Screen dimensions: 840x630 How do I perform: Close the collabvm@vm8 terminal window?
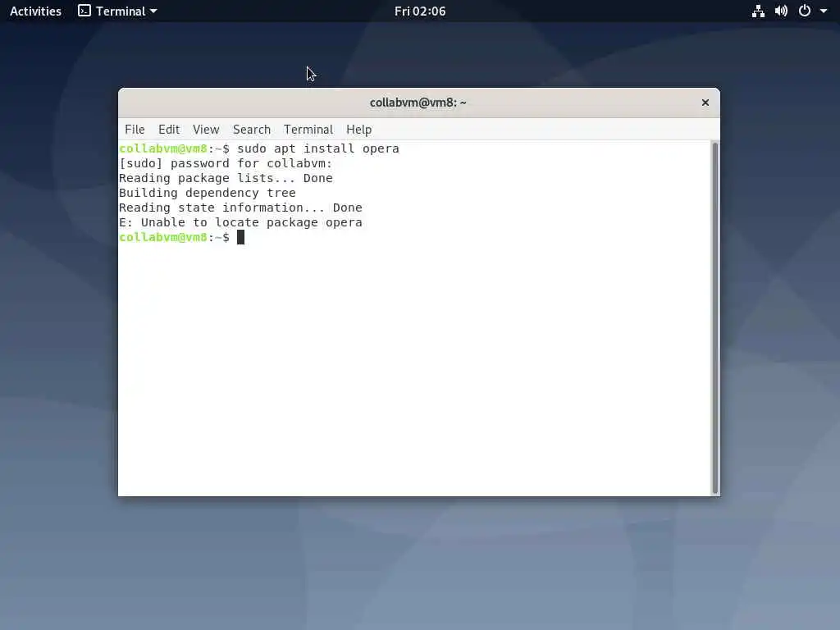pyautogui.click(x=705, y=103)
